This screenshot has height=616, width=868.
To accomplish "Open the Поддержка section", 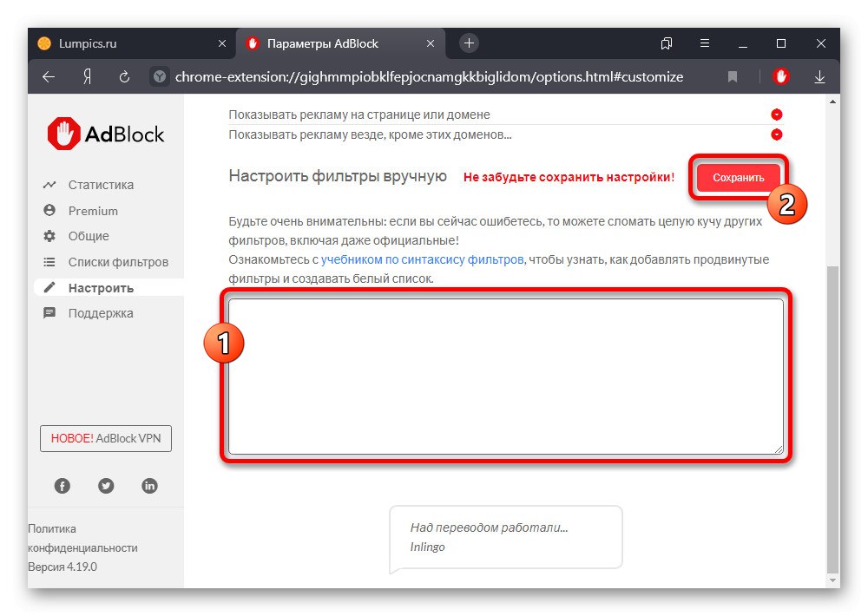I will click(101, 313).
